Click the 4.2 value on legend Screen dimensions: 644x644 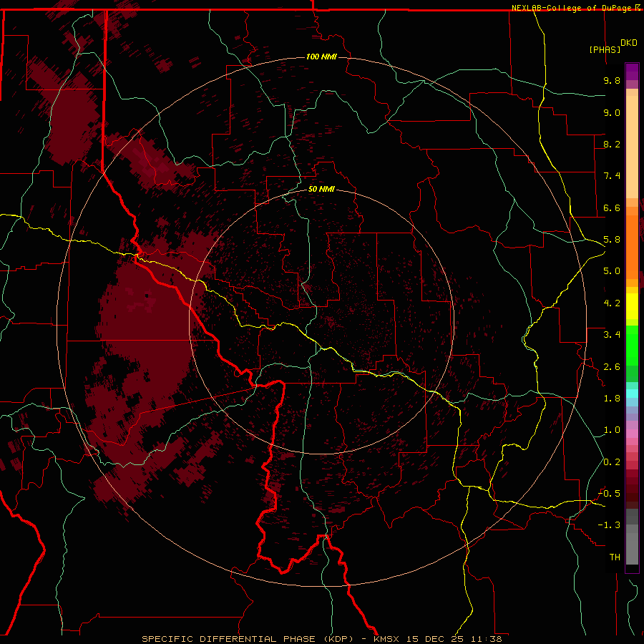[612, 303]
